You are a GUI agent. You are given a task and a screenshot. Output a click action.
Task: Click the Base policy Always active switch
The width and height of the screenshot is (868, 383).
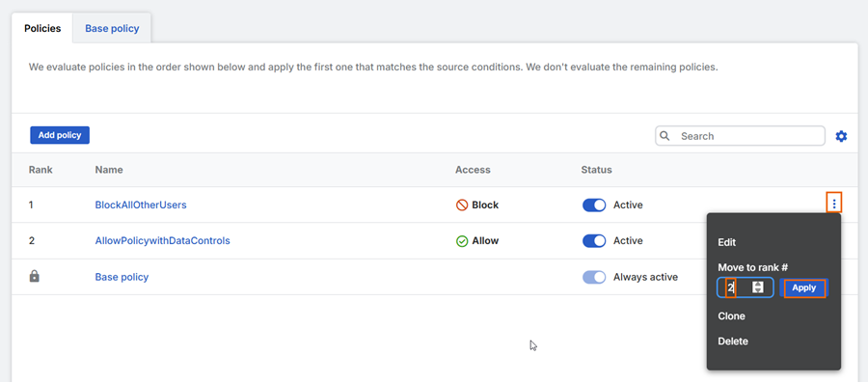click(x=594, y=277)
